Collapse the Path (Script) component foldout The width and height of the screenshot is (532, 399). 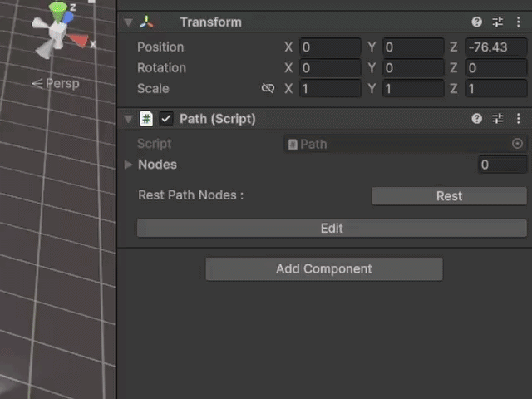[128, 119]
